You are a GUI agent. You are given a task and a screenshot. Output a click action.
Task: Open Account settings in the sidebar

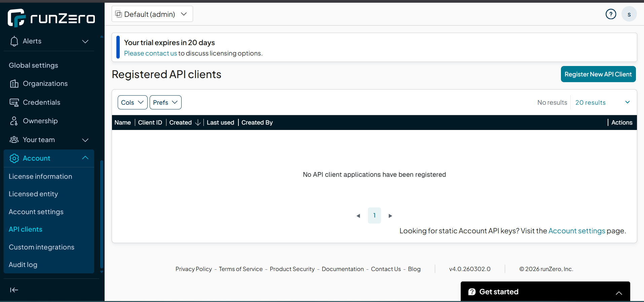click(x=36, y=212)
